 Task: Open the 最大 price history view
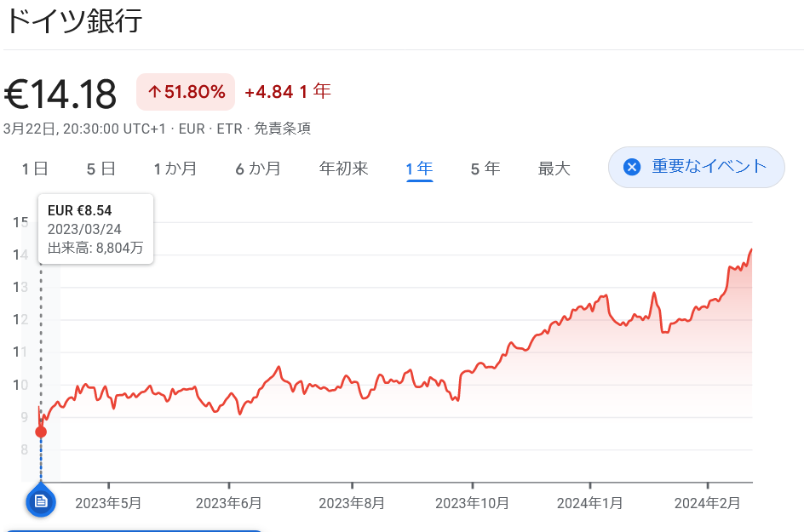(x=554, y=169)
